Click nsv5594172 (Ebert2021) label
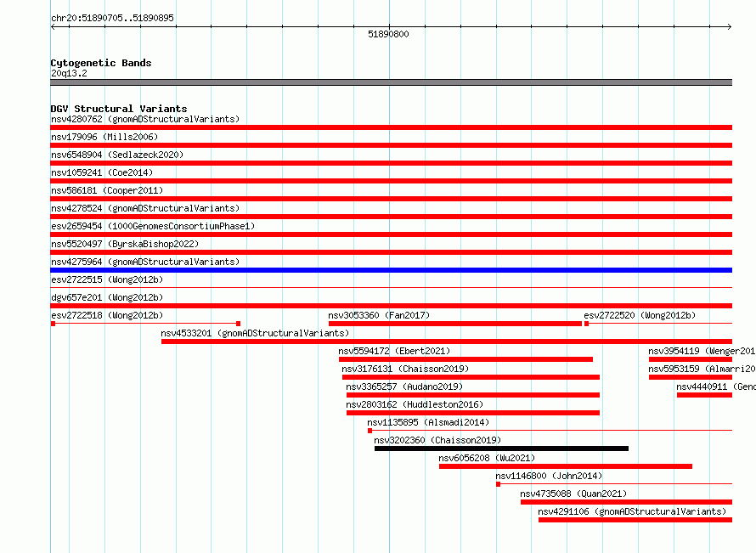The image size is (756, 553). point(394,351)
